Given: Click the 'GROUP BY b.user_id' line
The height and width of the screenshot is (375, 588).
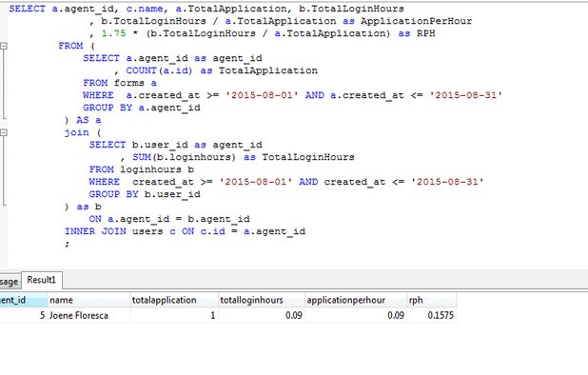Looking at the screenshot, I should click(145, 194).
